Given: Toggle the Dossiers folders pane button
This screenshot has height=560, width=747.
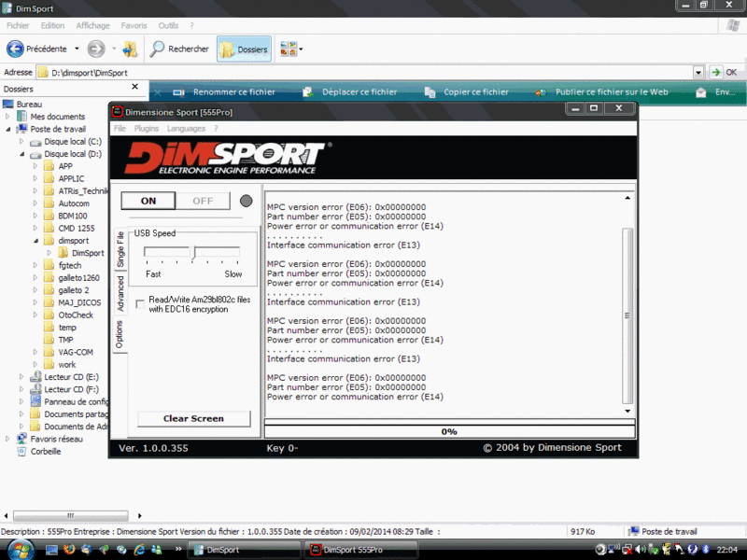Looking at the screenshot, I should pos(244,49).
